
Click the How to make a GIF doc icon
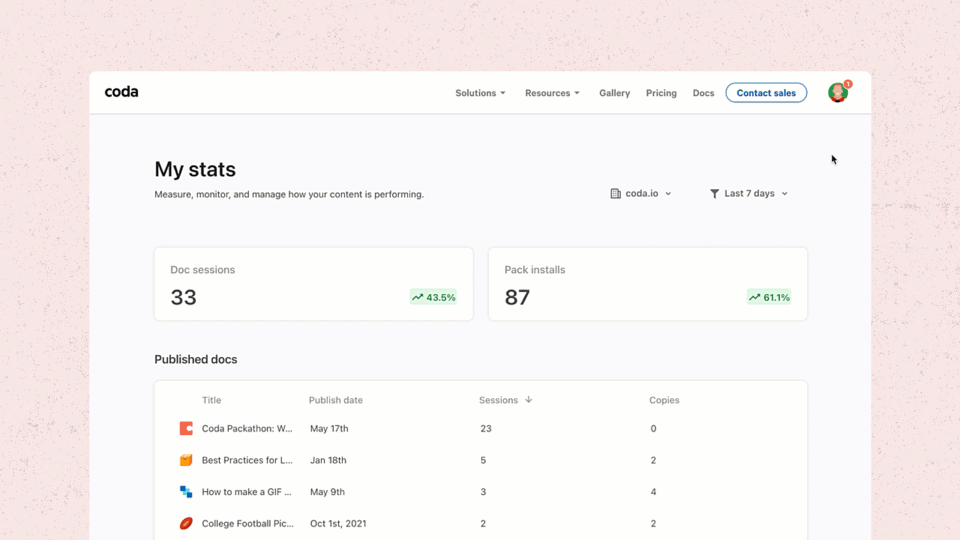pos(186,492)
